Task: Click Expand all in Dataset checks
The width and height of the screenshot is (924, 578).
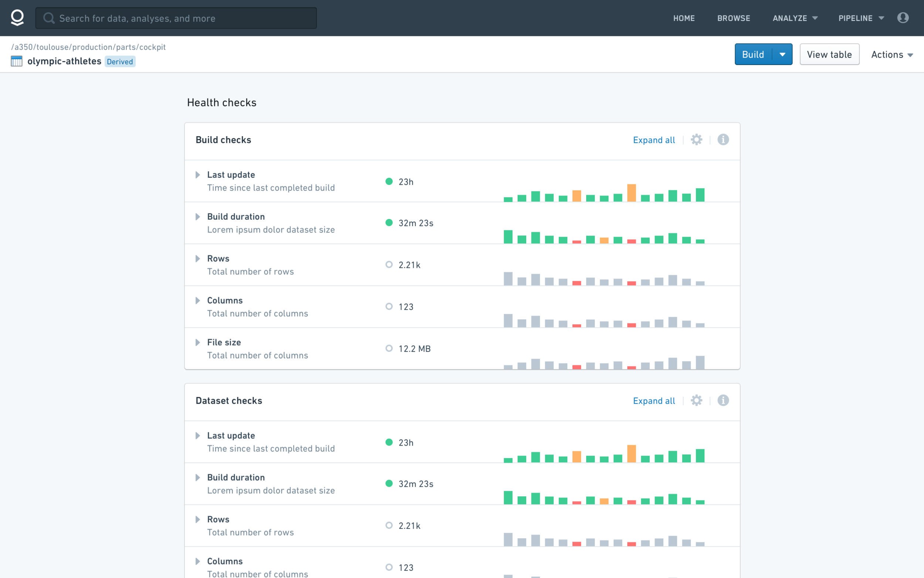Action: 653,400
